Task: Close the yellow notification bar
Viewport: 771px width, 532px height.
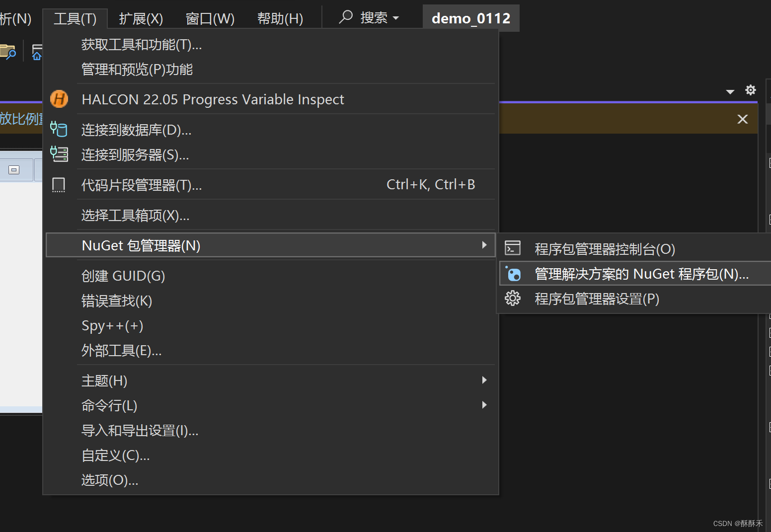Action: click(742, 119)
